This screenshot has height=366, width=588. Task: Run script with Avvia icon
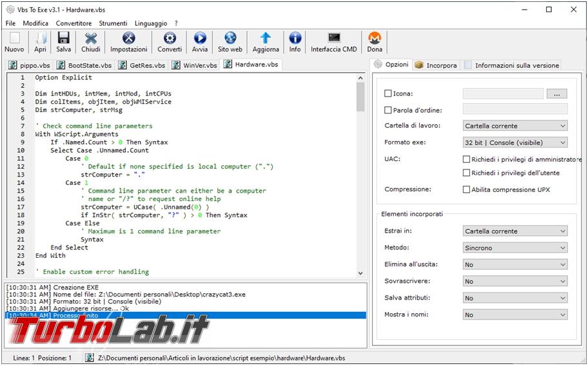(x=200, y=38)
